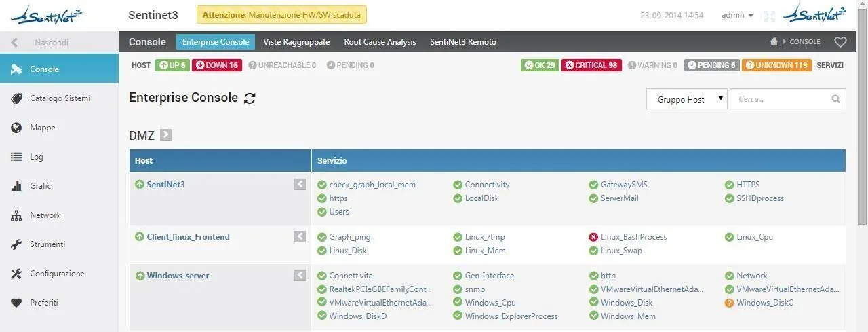Screen dimensions: 868x332
Task: Open the Client_linux_Frontend host link
Action: (x=188, y=237)
